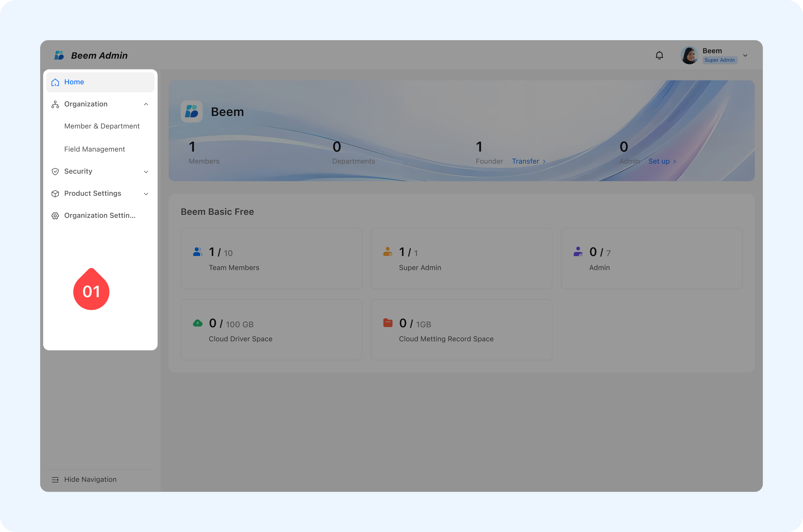
Task: Click the notification bell icon
Action: (659, 55)
